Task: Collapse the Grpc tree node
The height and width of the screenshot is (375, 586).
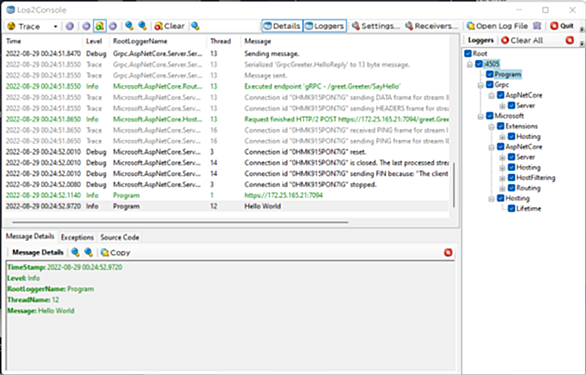Action: [481, 85]
